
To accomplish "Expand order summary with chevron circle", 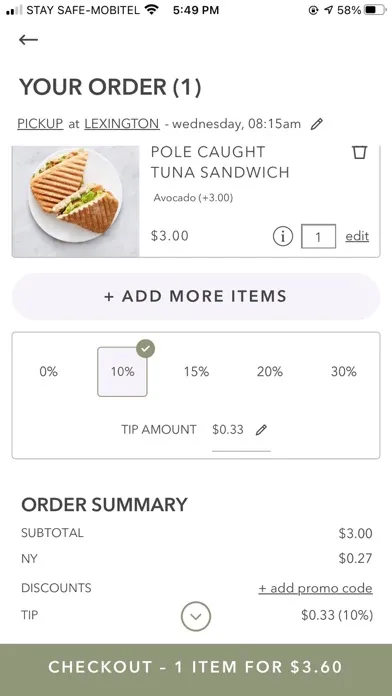I will [x=196, y=616].
